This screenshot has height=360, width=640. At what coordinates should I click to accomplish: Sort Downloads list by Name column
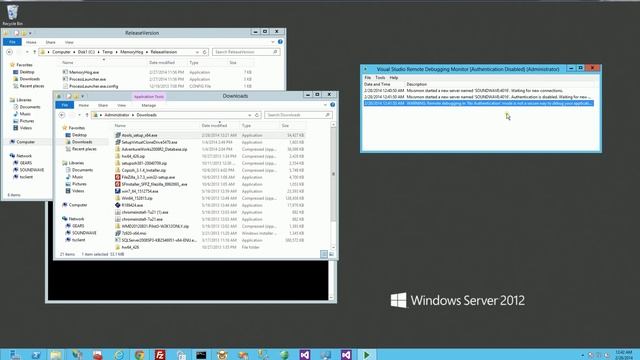[120, 126]
